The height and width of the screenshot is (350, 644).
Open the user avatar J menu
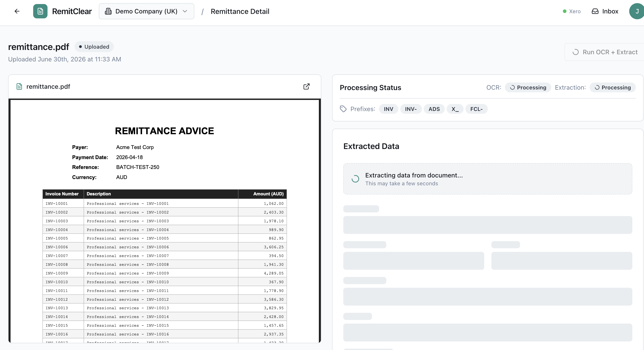point(637,11)
